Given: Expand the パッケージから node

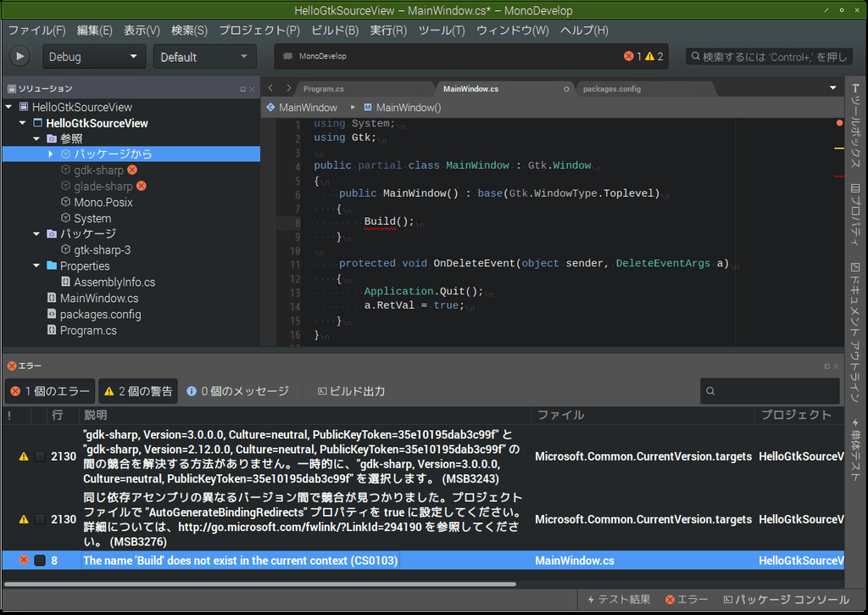Looking at the screenshot, I should pos(50,154).
